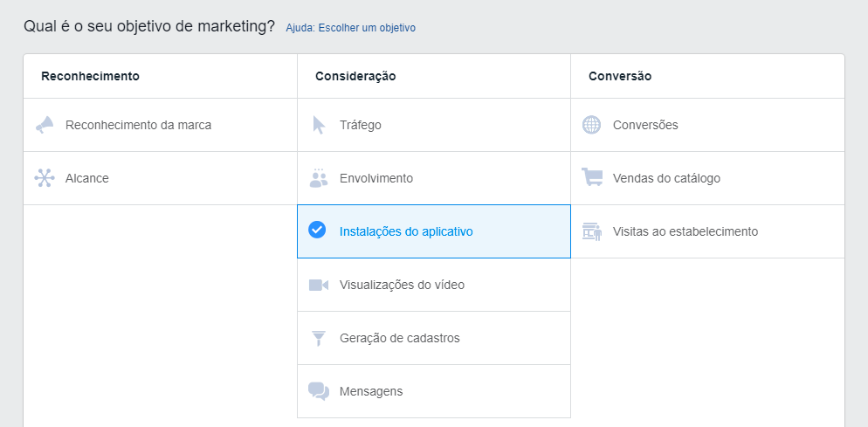Image resolution: width=868 pixels, height=427 pixels.
Task: Select Visualizações do vídeo objective
Action: click(402, 285)
